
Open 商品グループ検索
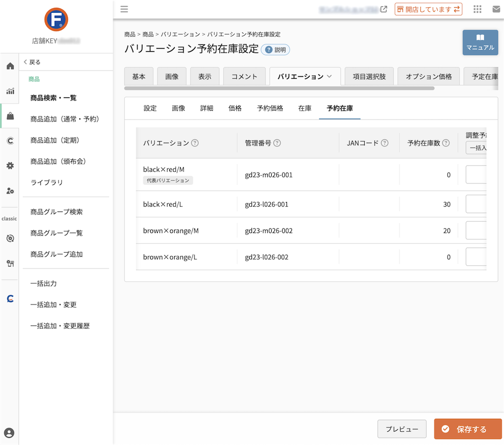coord(57,212)
